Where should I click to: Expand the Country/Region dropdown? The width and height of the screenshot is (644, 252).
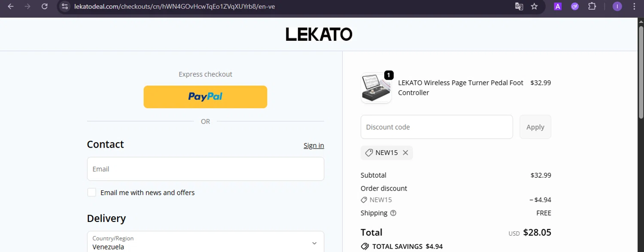tap(206, 242)
